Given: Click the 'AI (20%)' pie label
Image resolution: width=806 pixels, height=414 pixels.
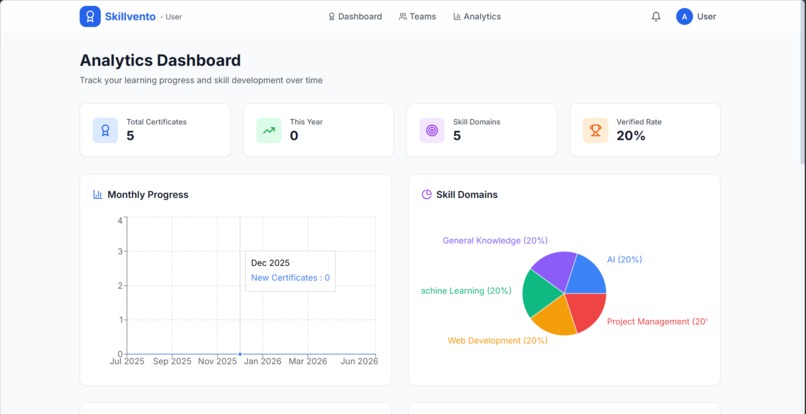Looking at the screenshot, I should pos(624,260).
